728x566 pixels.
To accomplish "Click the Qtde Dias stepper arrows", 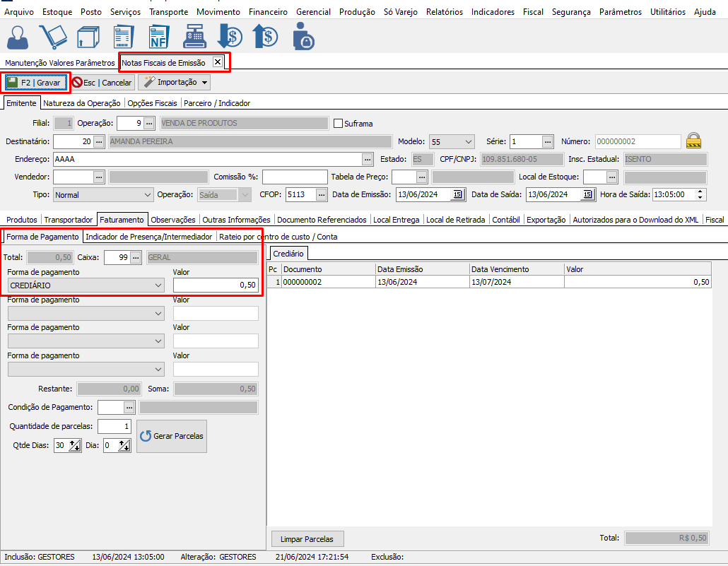I will [x=76, y=445].
